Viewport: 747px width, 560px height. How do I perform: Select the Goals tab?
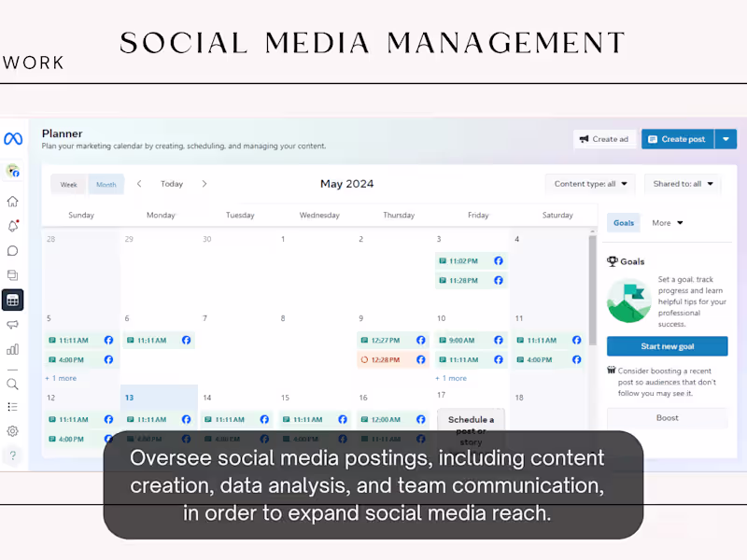(x=624, y=223)
